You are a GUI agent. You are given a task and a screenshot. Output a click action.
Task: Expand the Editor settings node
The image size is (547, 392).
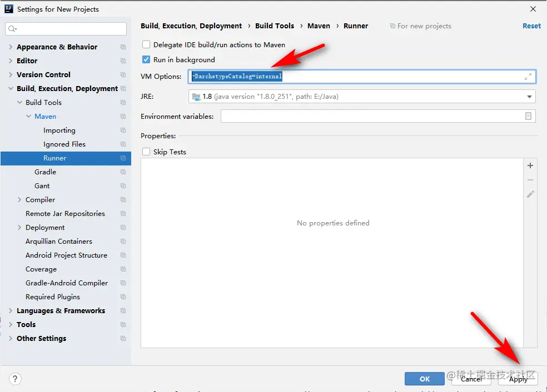tap(11, 61)
